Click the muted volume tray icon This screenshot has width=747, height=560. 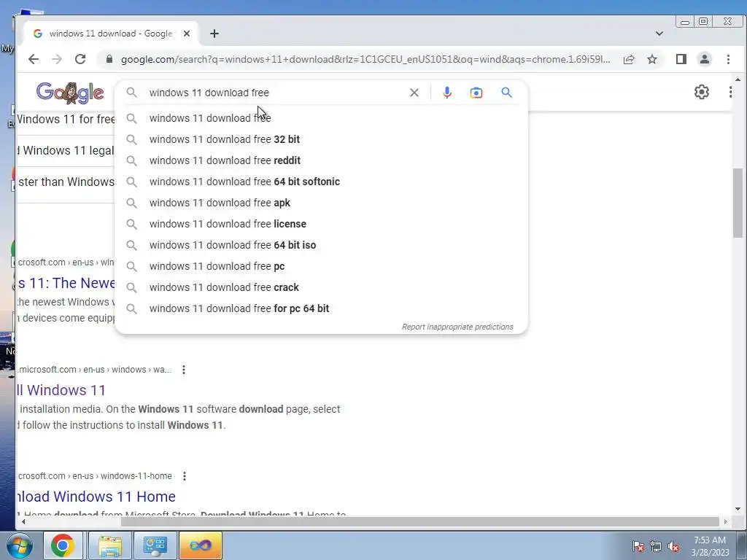pyautogui.click(x=673, y=546)
